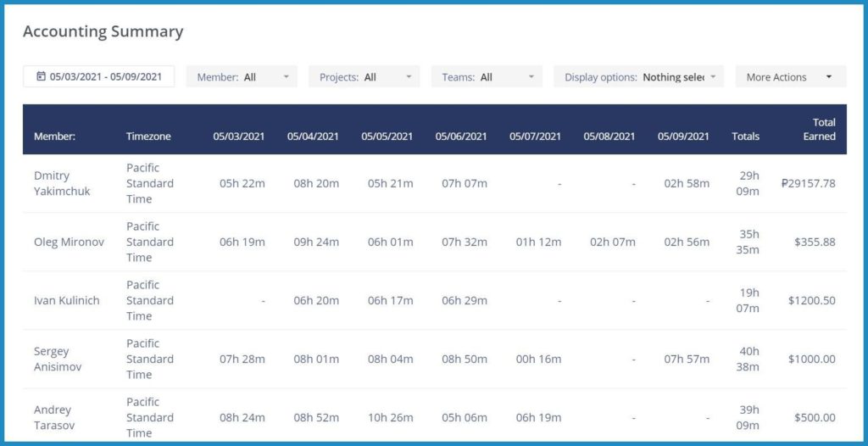Click Oleg Mironov's 35h 35m total

[748, 243]
